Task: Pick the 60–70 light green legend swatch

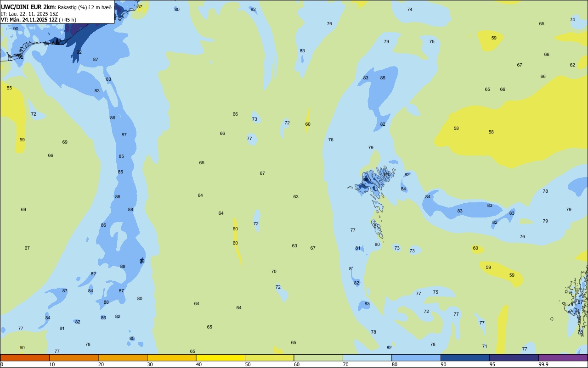Action: pyautogui.click(x=318, y=357)
